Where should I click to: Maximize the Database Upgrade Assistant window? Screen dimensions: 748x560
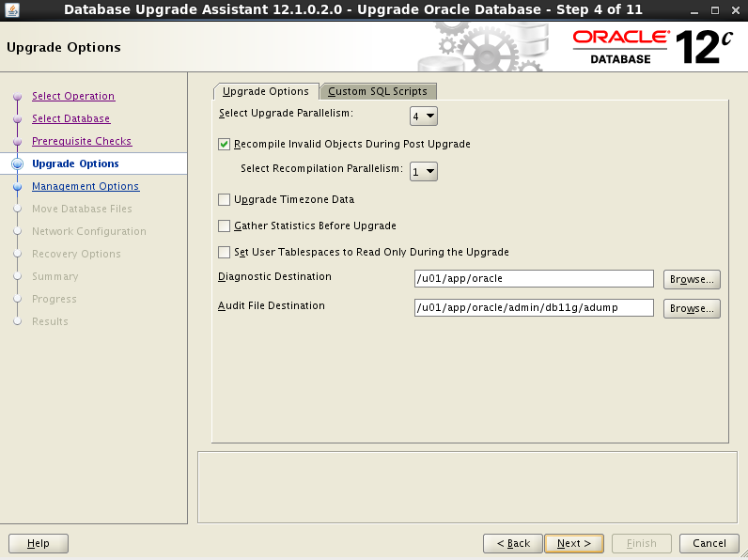click(x=714, y=10)
